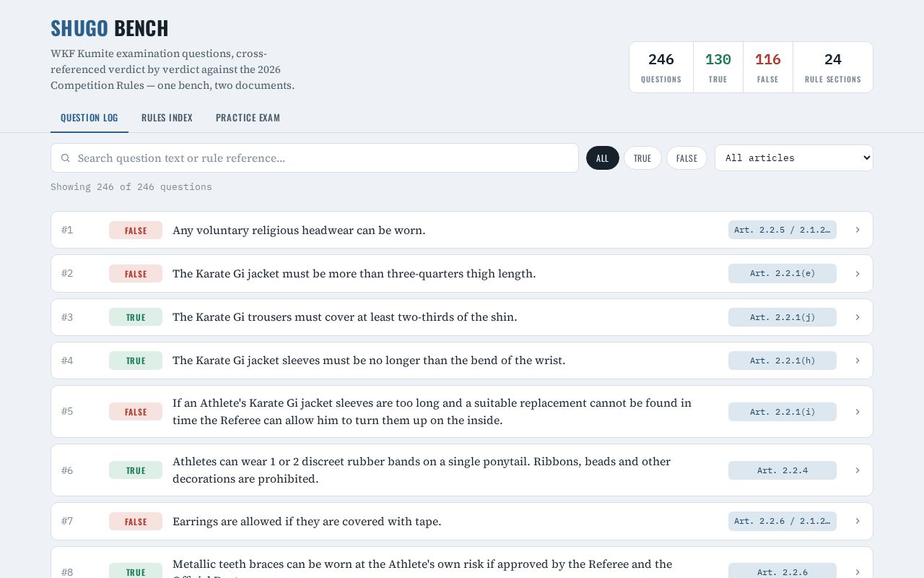Screen dimensions: 924x578
Task: Show all questions with ALL filter
Action: coord(603,158)
